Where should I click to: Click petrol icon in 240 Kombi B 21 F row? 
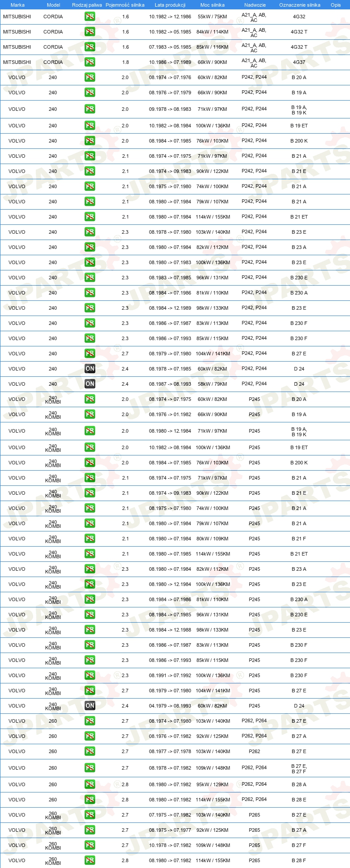tap(90, 539)
